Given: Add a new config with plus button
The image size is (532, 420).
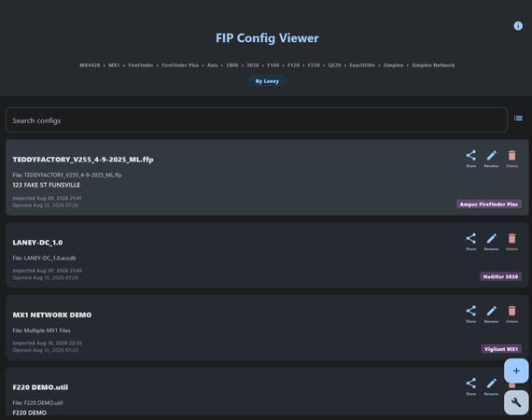Looking at the screenshot, I should [516, 371].
